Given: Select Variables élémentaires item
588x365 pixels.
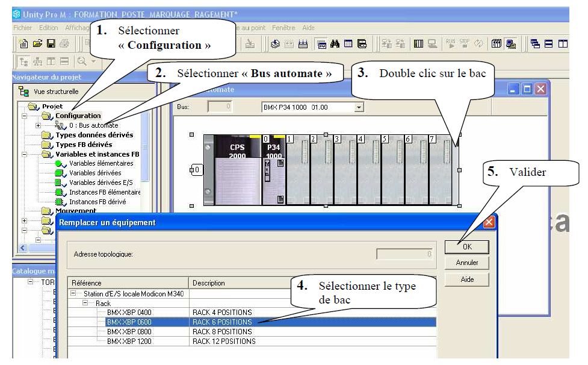Looking at the screenshot, I should 101,164.
